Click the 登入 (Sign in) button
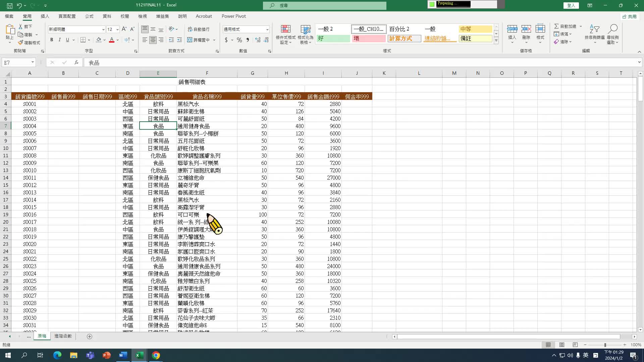 tap(571, 5)
